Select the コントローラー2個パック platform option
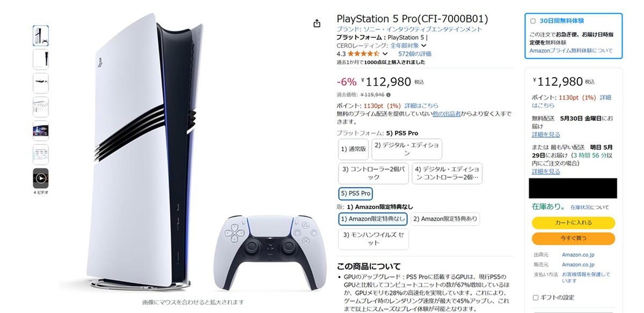The width and height of the screenshot is (644, 313). click(x=374, y=173)
